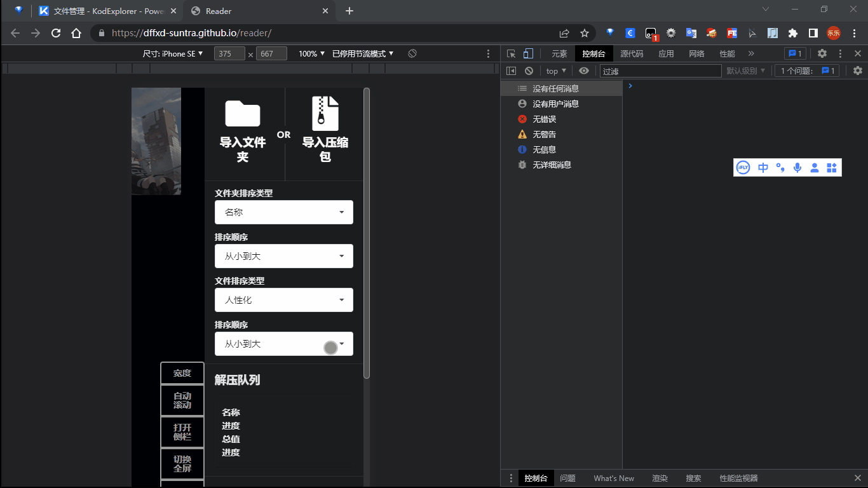868x488 pixels.
Task: Open the apps grid icon on the iFLY toolbar
Action: point(831,167)
